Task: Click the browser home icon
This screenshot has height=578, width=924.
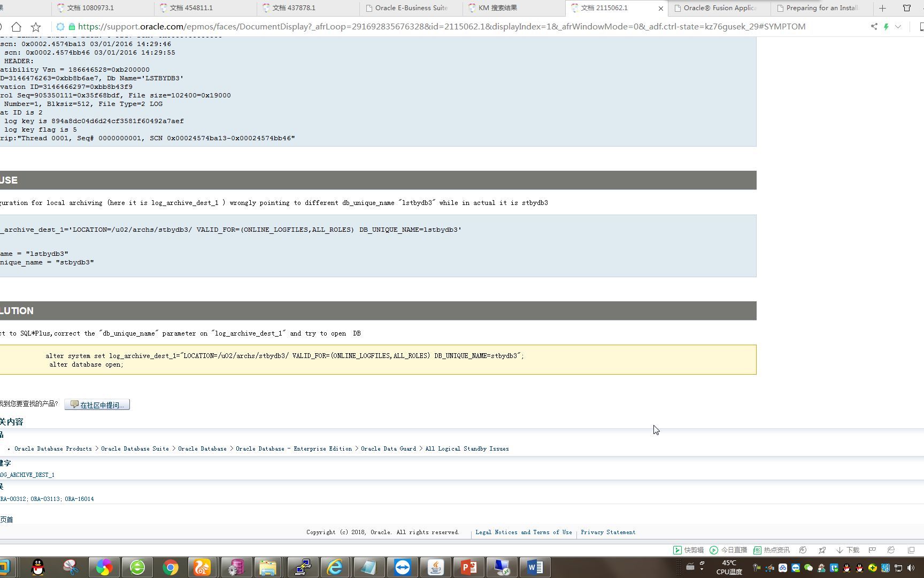Action: click(16, 26)
